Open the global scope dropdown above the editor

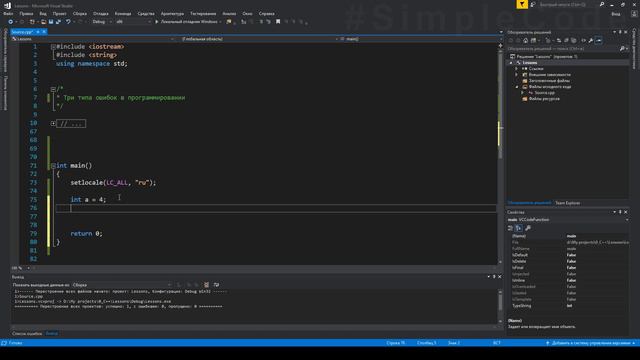click(260, 39)
